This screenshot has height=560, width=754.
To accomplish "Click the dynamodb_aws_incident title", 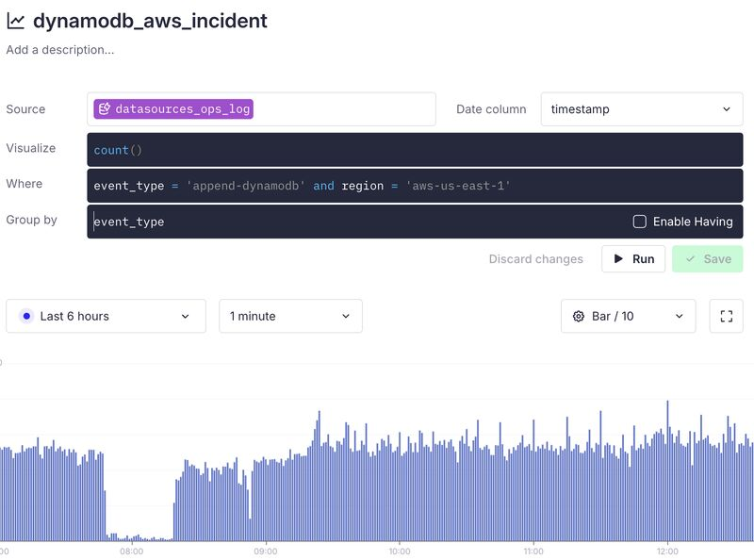I will [150, 21].
